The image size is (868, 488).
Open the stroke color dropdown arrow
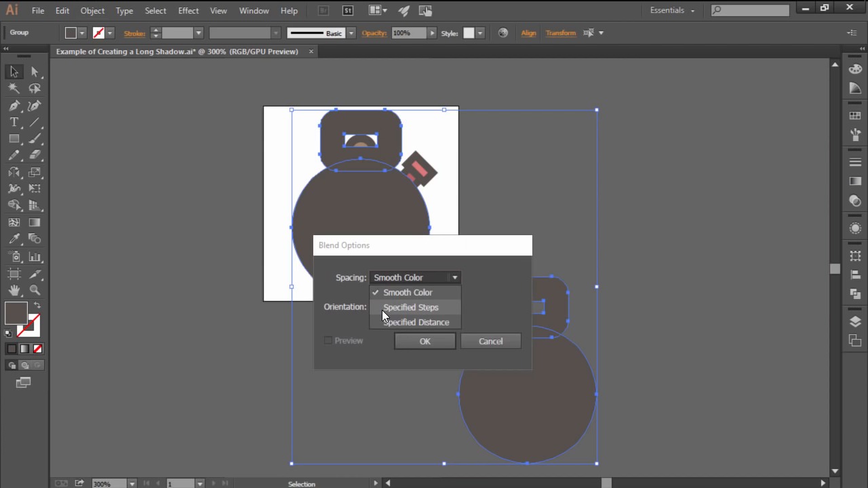point(110,33)
